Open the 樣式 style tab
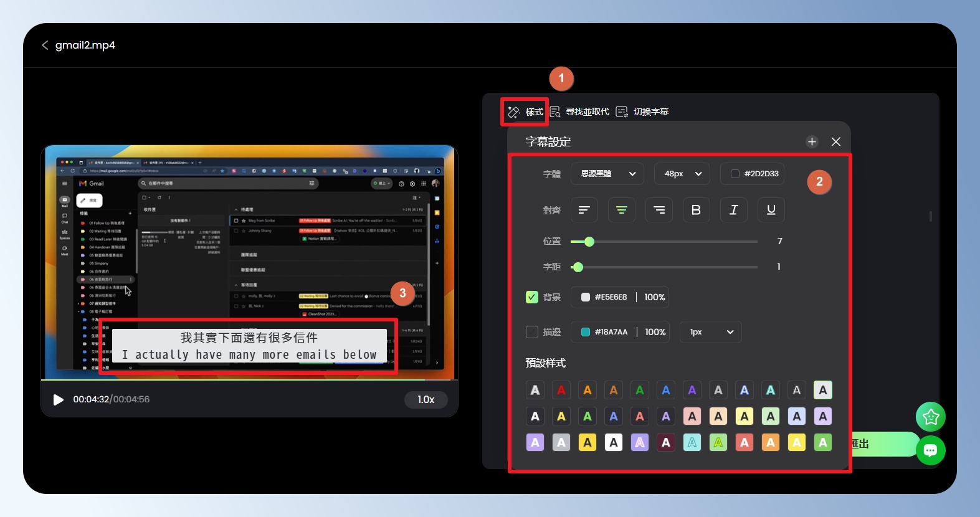The image size is (980, 517). click(x=525, y=112)
